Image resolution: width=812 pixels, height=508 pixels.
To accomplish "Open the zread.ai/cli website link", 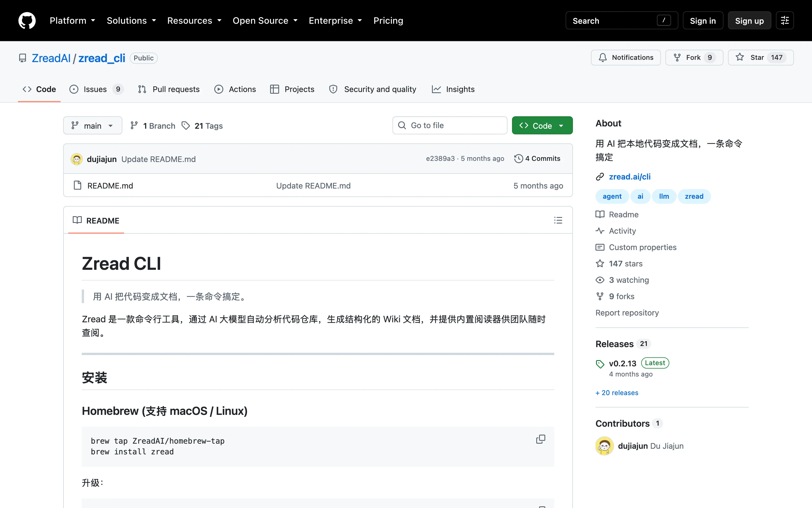I will (x=630, y=177).
